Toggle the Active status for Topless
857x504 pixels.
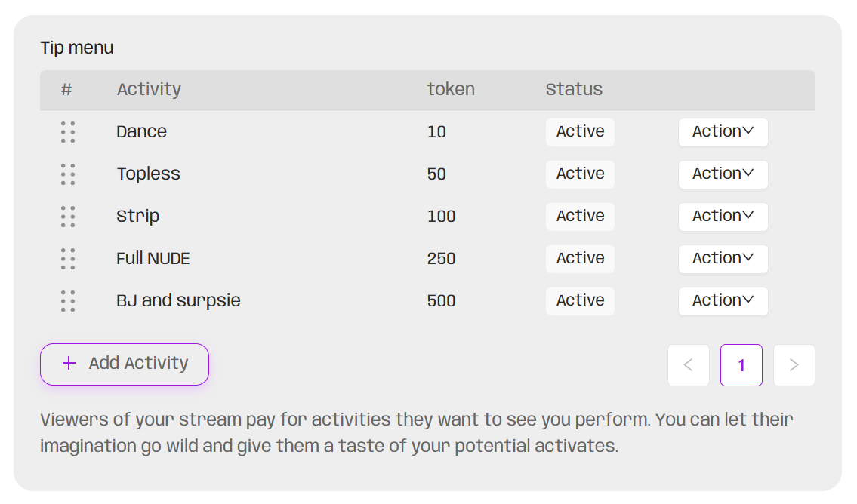coord(580,174)
